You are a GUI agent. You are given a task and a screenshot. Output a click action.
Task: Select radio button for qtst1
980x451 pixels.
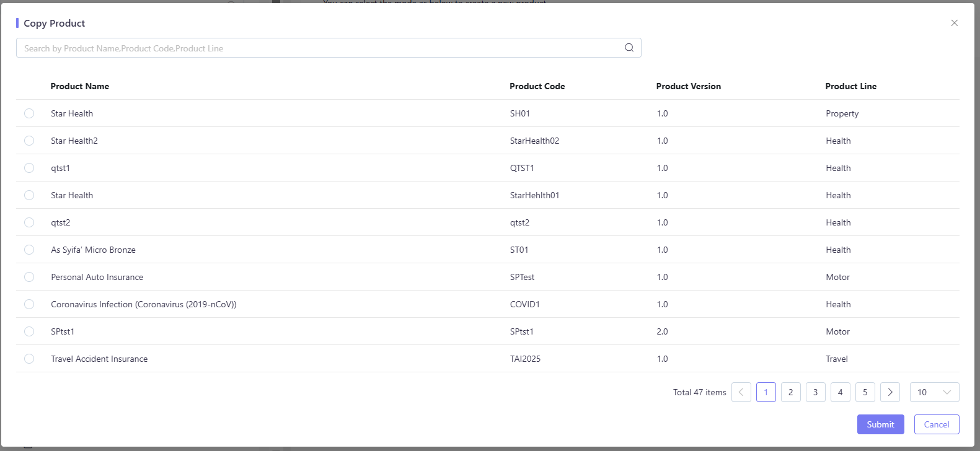click(29, 168)
